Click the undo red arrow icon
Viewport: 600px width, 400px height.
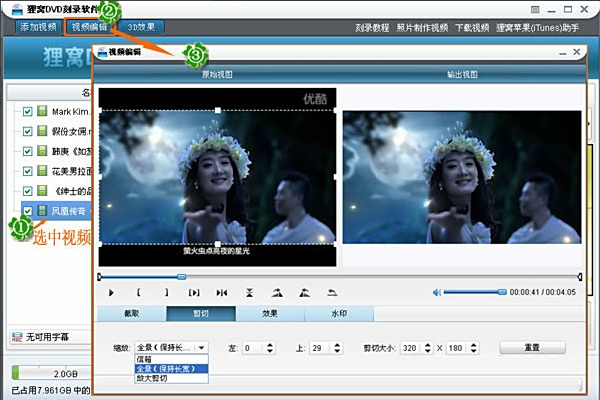tap(332, 293)
